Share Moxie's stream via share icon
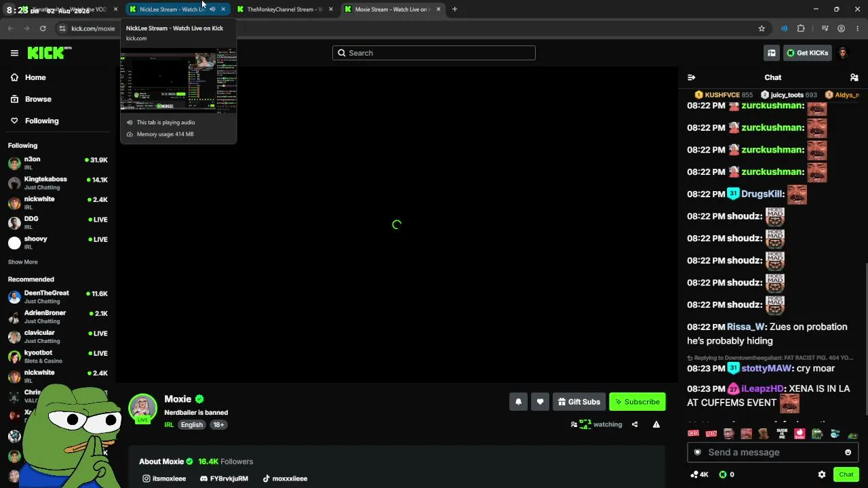The image size is (868, 488). [635, 424]
